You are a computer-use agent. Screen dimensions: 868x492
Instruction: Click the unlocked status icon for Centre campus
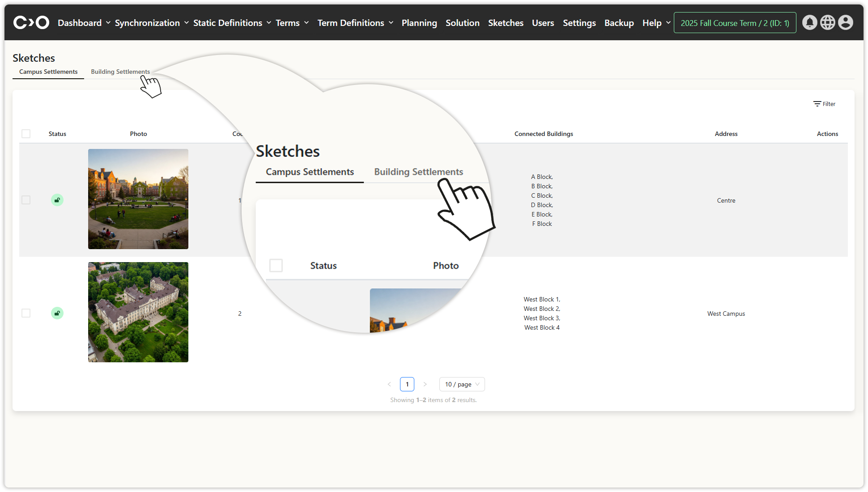[x=57, y=200]
